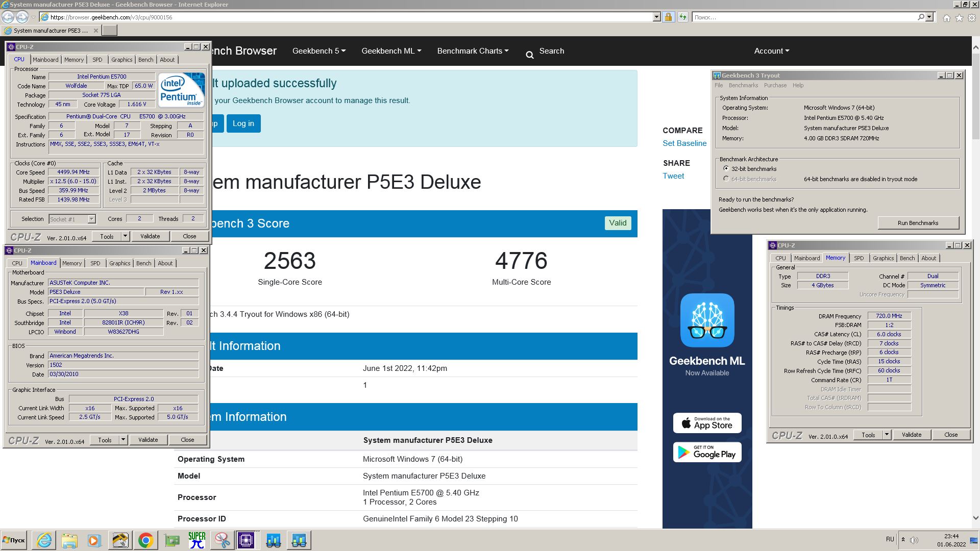The width and height of the screenshot is (980, 551).
Task: Open the Snipping Tool scissors taskbar icon
Action: [222, 540]
